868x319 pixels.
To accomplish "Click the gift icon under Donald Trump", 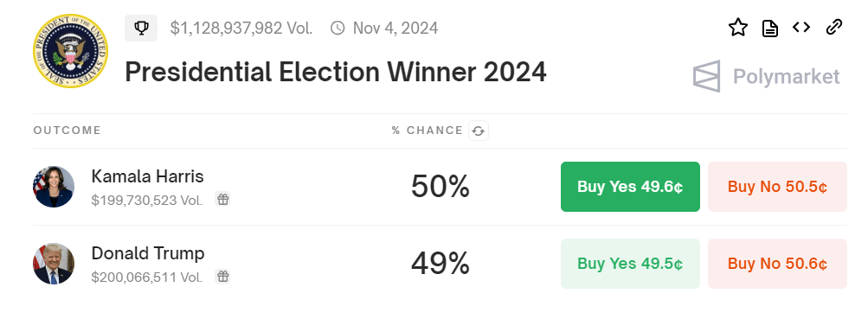I will [222, 276].
